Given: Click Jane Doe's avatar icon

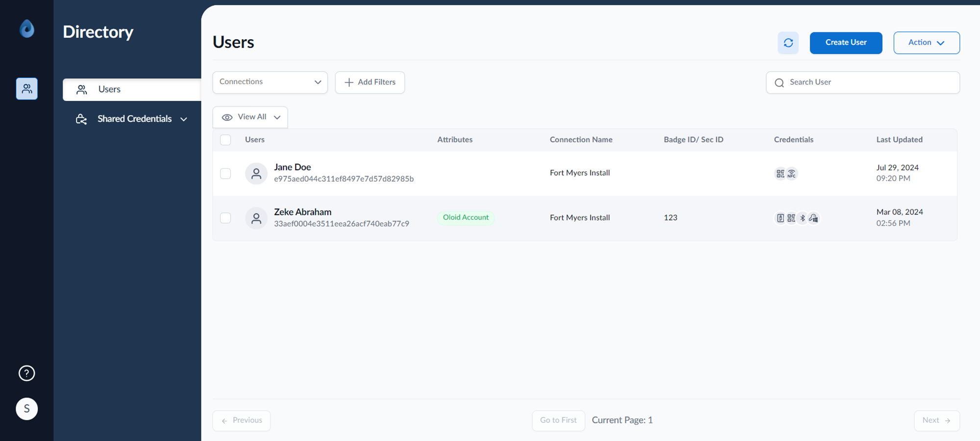Looking at the screenshot, I should click(x=256, y=174).
